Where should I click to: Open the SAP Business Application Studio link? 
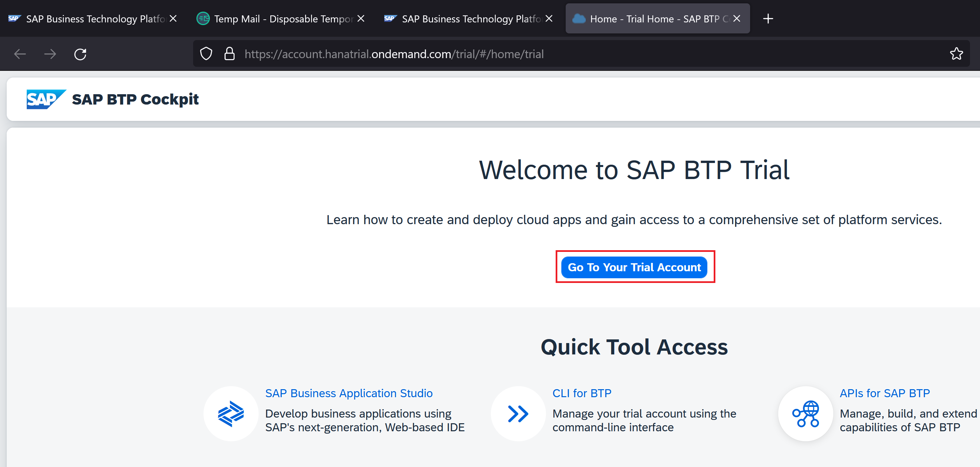348,393
